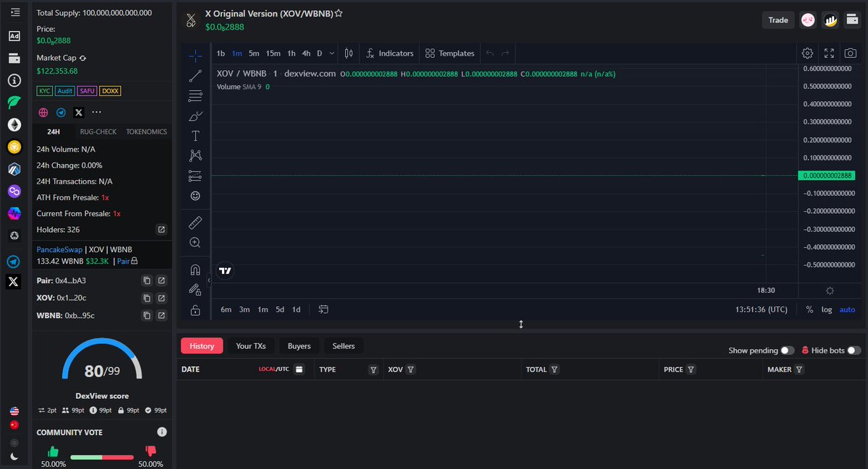Go to date using calendar range icon
Screen dimensions: 868x469
323,309
